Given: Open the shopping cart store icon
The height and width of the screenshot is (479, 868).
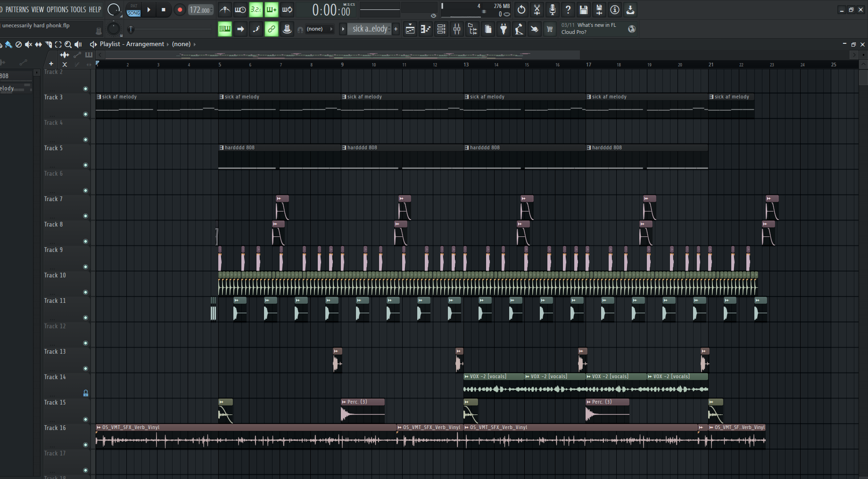Looking at the screenshot, I should [550, 29].
